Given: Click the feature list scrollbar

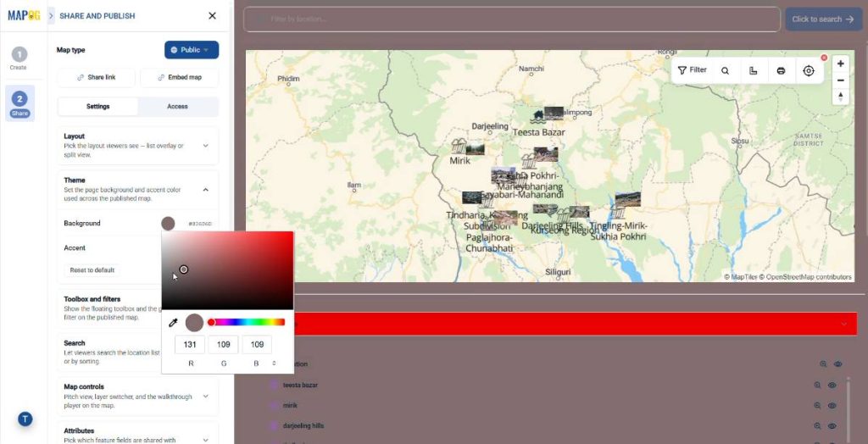Looking at the screenshot, I should (x=848, y=409).
